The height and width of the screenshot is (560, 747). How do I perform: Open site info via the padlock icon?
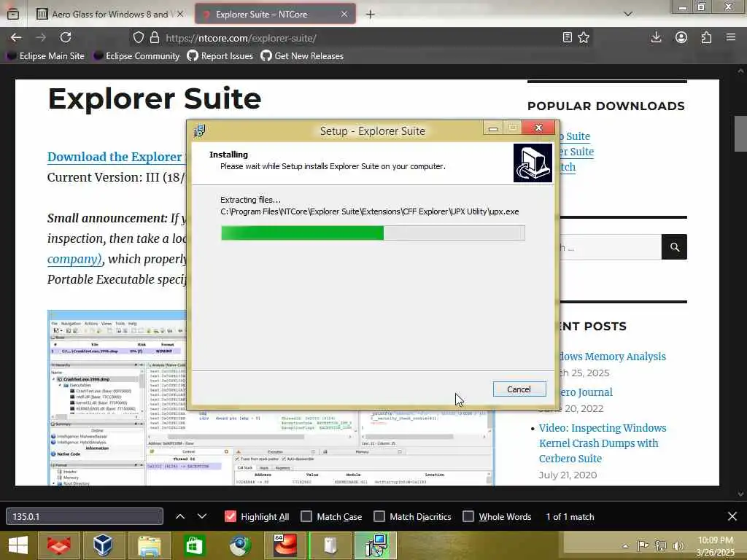(155, 38)
